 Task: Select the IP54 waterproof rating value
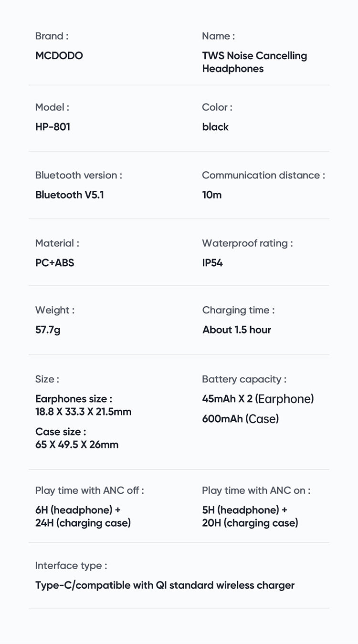tap(212, 263)
